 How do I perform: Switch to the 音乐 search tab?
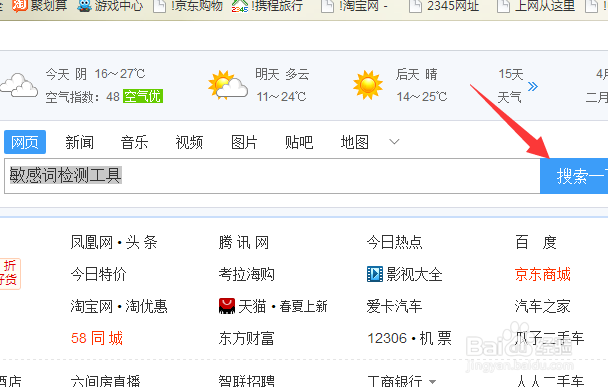tap(135, 142)
